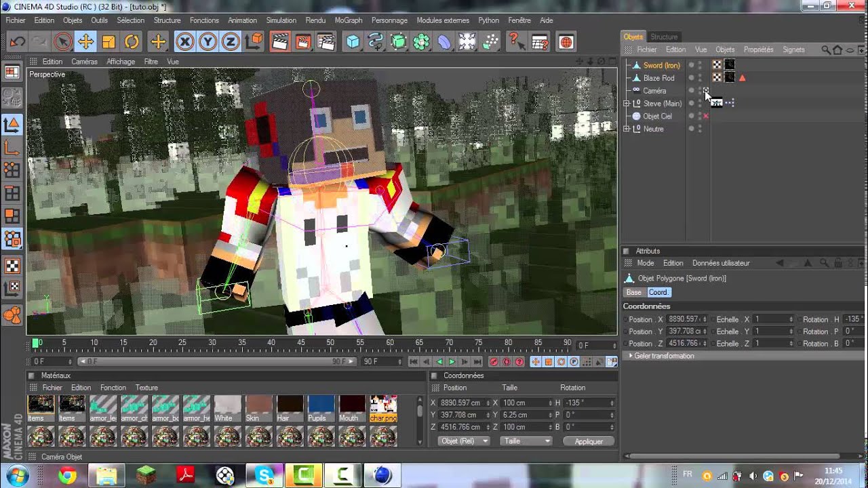Open render settings clapperboard icon

tap(325, 42)
